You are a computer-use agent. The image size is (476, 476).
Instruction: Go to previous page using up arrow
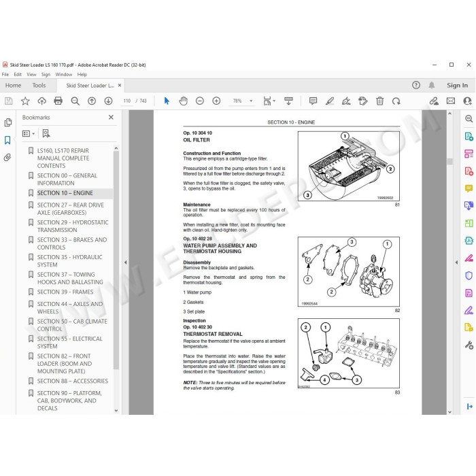click(92, 101)
